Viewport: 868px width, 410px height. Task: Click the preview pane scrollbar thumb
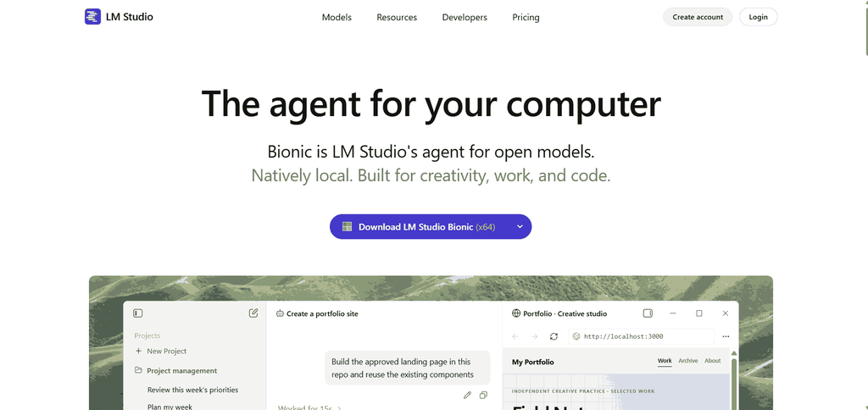point(734,384)
